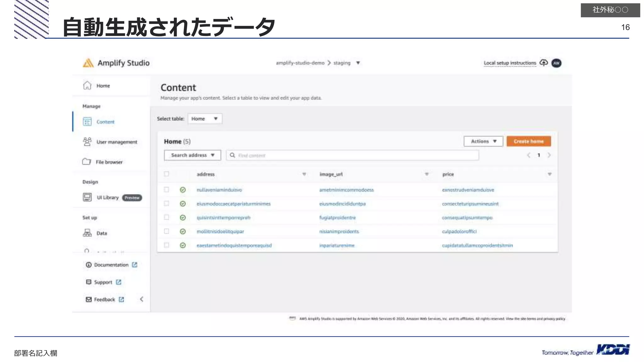Open the inpariaturenime image_url entry
This screenshot has width=644, height=362.
(337, 245)
